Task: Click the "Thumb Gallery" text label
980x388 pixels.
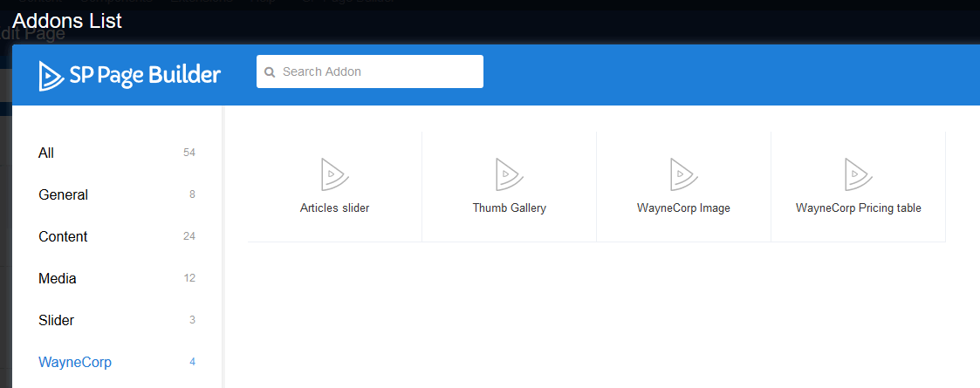Action: click(509, 208)
